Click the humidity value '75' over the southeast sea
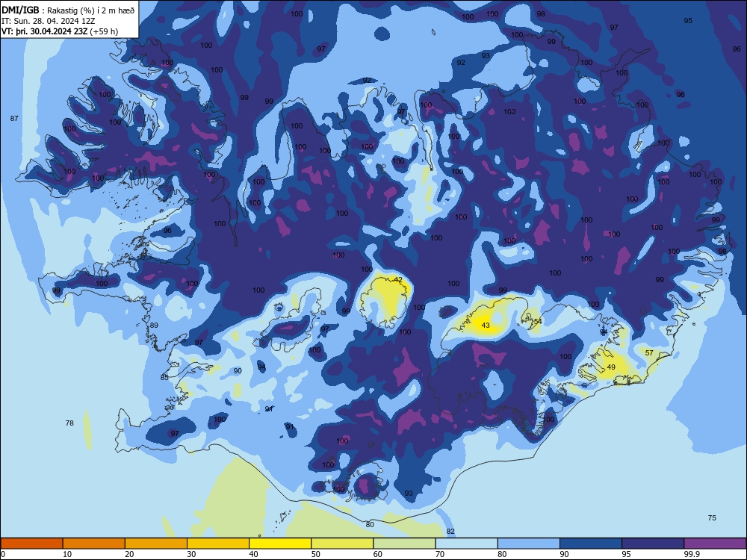747x560 pixels. pyautogui.click(x=712, y=517)
